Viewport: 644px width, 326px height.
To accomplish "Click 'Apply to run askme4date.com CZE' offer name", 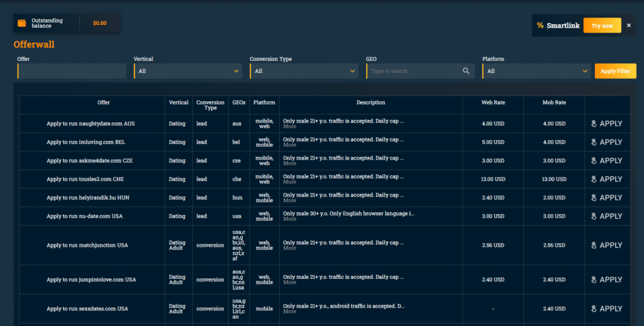I will [89, 160].
